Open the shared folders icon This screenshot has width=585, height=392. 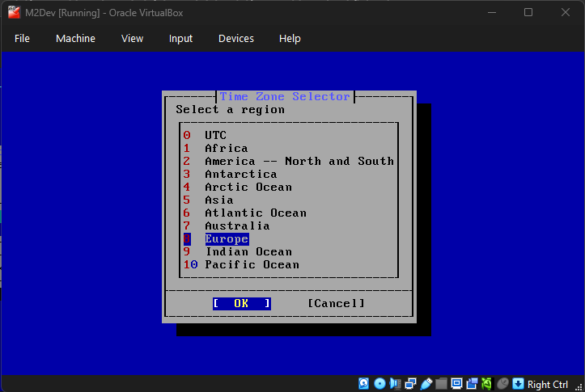441,384
